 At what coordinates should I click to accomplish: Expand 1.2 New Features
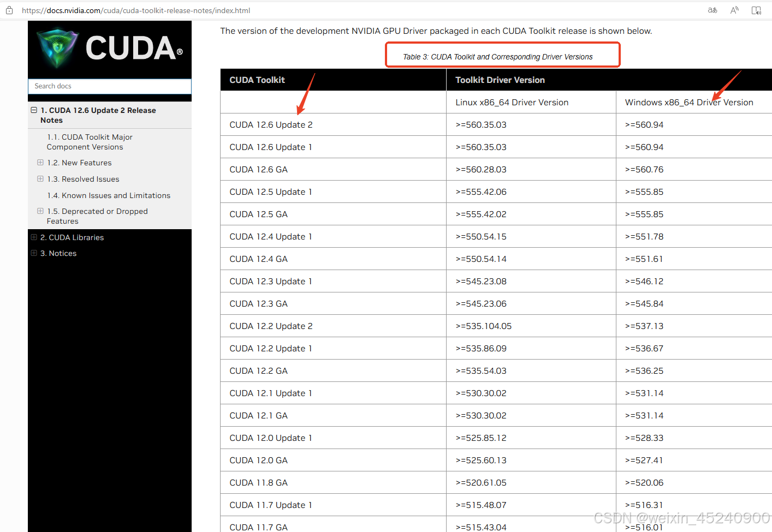tap(40, 163)
